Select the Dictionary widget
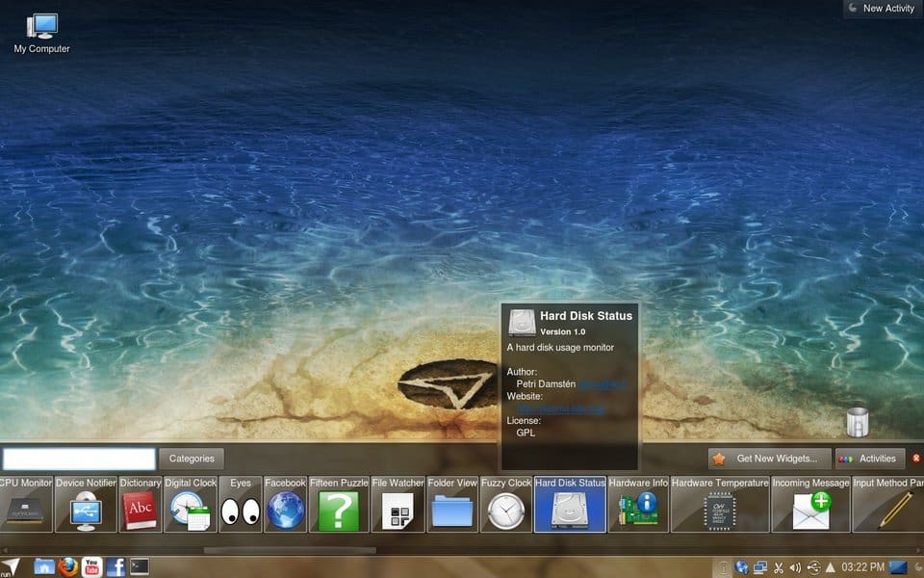This screenshot has width=924, height=578. point(141,504)
